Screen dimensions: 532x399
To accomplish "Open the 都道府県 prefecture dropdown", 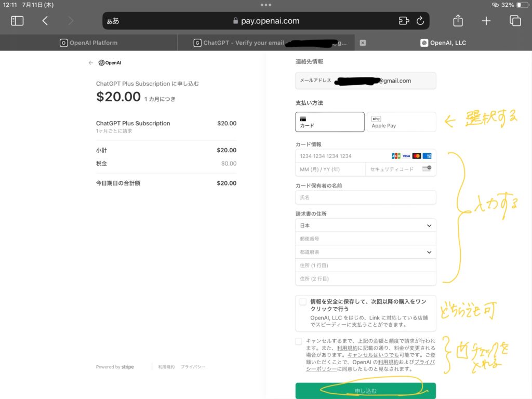I will point(366,252).
